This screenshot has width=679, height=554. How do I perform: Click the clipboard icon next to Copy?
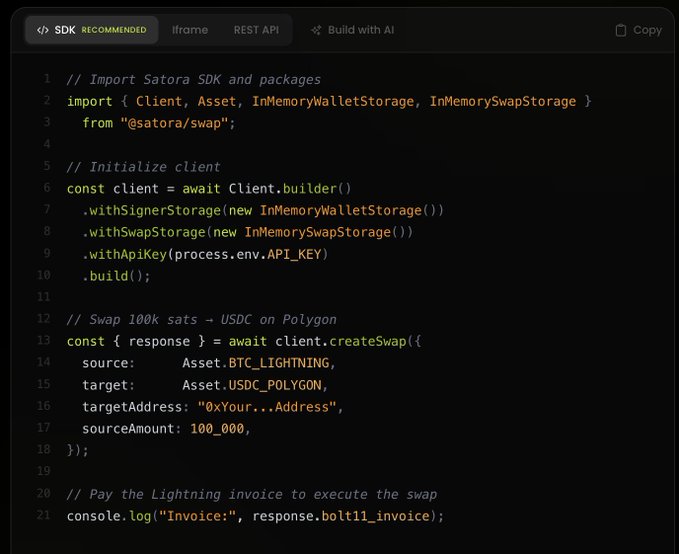coord(621,30)
